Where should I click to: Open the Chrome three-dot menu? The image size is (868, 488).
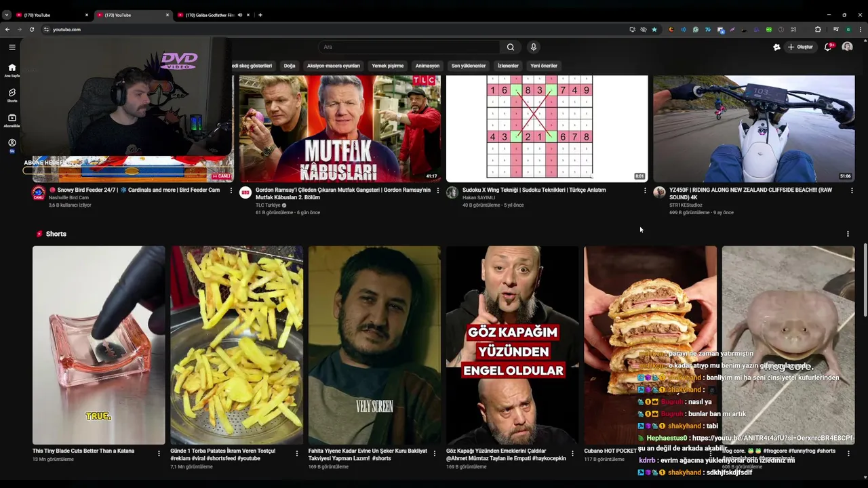[x=861, y=29]
